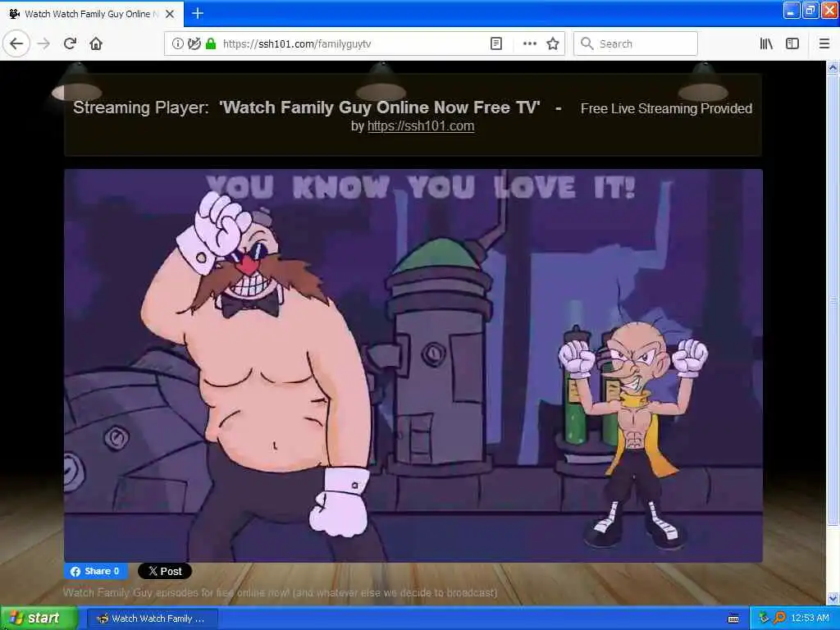This screenshot has height=630, width=840.
Task: Click the Facebook Share 0 button
Action: [96, 571]
